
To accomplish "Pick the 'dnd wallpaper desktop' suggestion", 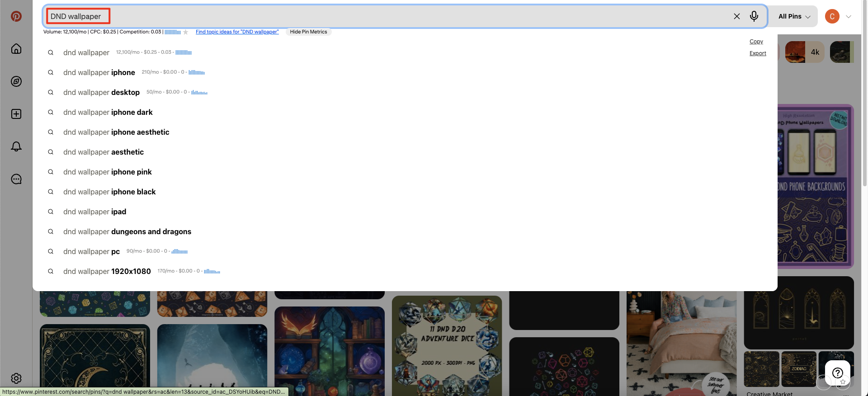I will 101,92.
